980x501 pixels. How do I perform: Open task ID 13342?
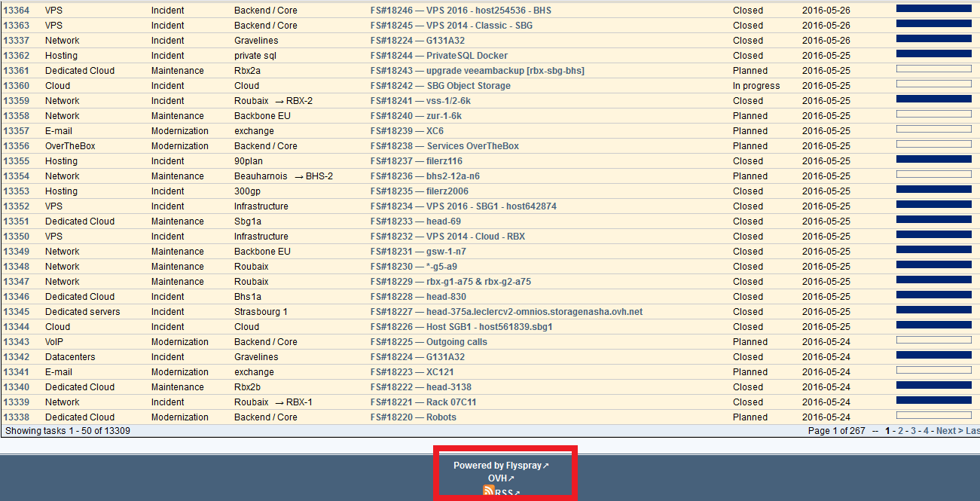[17, 357]
